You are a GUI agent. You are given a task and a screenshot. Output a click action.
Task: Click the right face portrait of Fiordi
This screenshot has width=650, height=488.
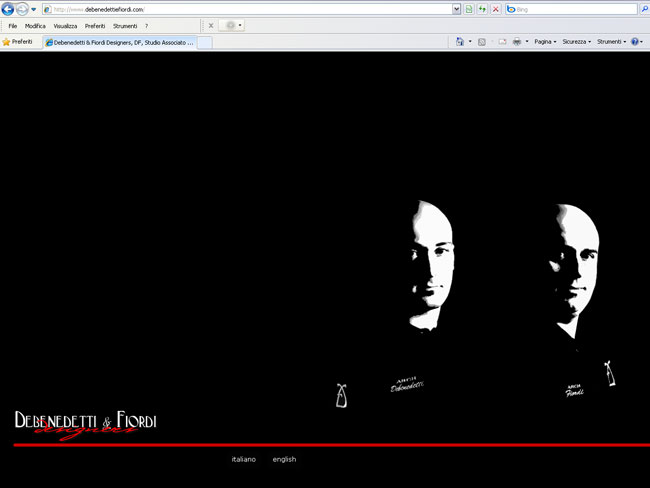pyautogui.click(x=574, y=271)
